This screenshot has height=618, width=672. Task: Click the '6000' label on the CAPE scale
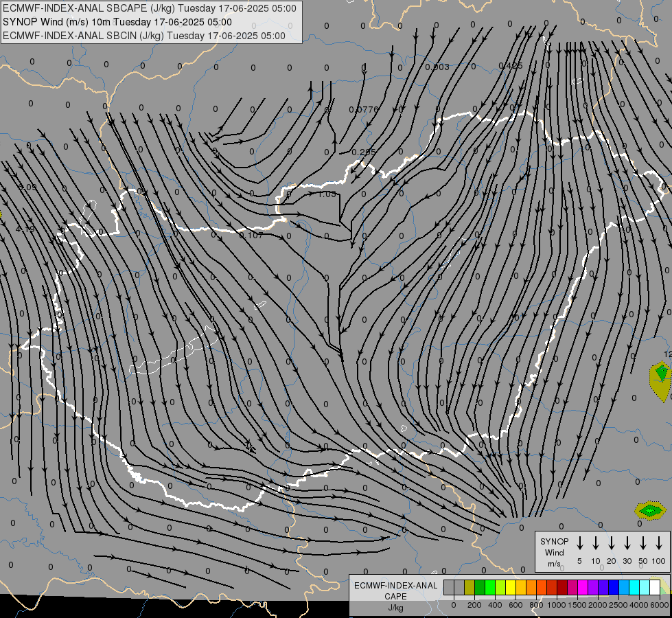(x=660, y=605)
